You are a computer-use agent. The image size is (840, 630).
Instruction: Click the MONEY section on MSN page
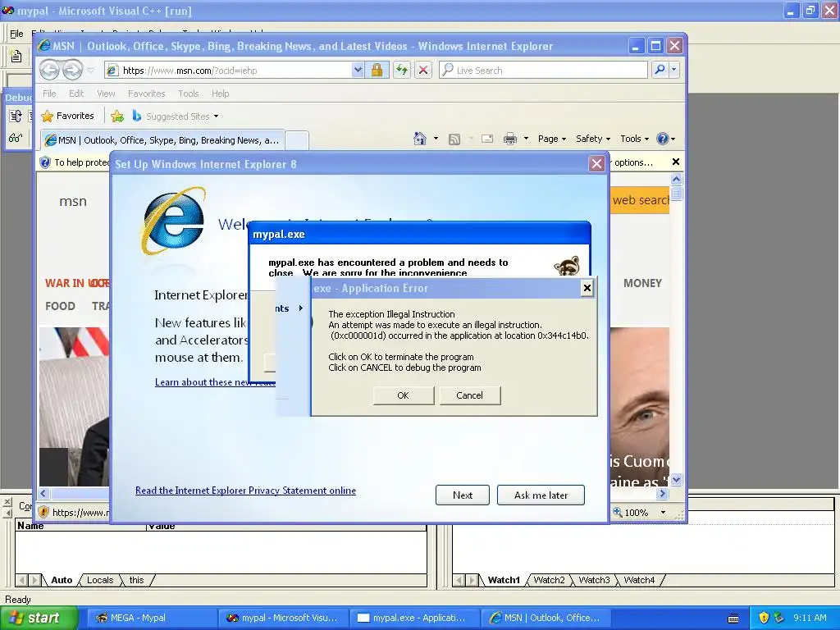(x=642, y=283)
